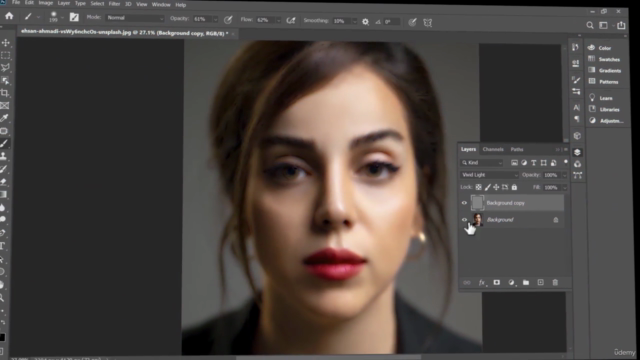Screen dimensions: 640x360
Task: Select the Horizontal Type tool
Action: click(x=2, y=246)
